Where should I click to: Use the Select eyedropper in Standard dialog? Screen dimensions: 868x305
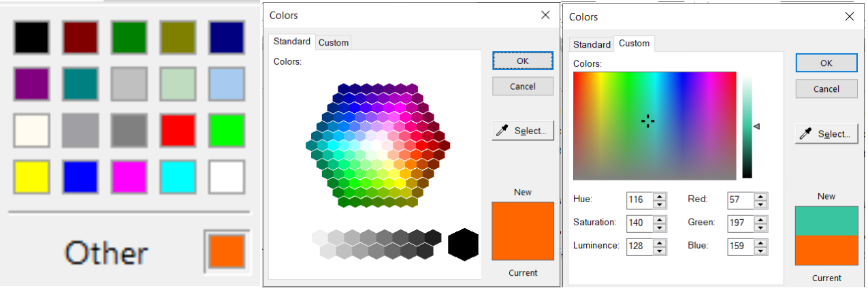point(523,131)
